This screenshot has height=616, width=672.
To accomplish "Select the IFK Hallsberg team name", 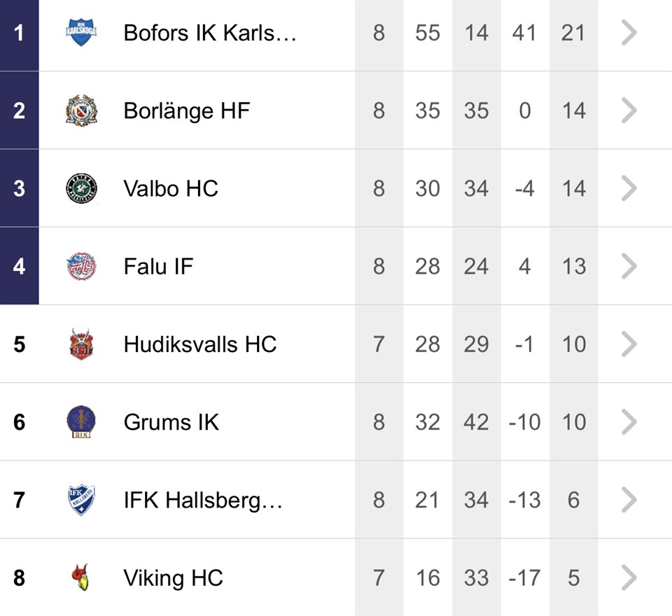I will coord(202,500).
